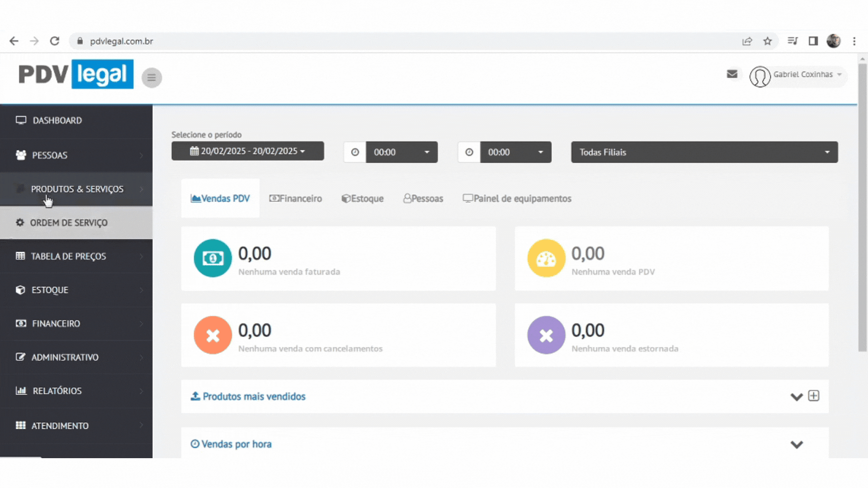The height and width of the screenshot is (488, 868).
Task: Switch to the Estoque tab
Action: [363, 198]
